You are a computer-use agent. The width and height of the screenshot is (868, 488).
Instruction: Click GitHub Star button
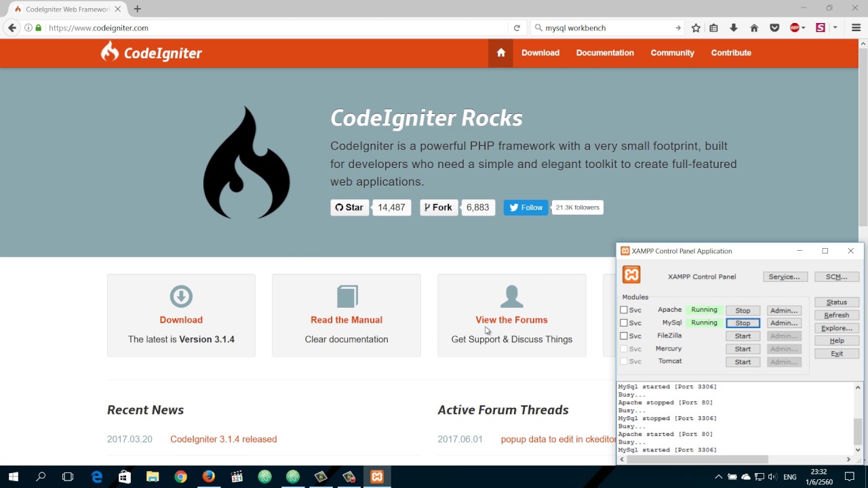pos(350,207)
